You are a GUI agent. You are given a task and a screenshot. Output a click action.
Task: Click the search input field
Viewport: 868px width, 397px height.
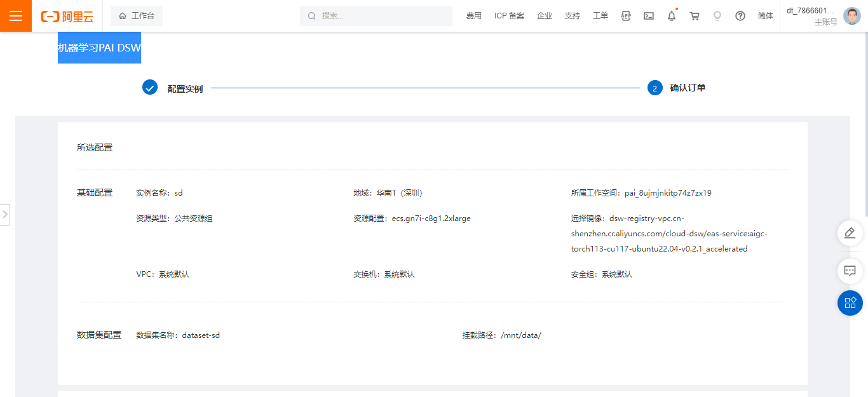[376, 16]
